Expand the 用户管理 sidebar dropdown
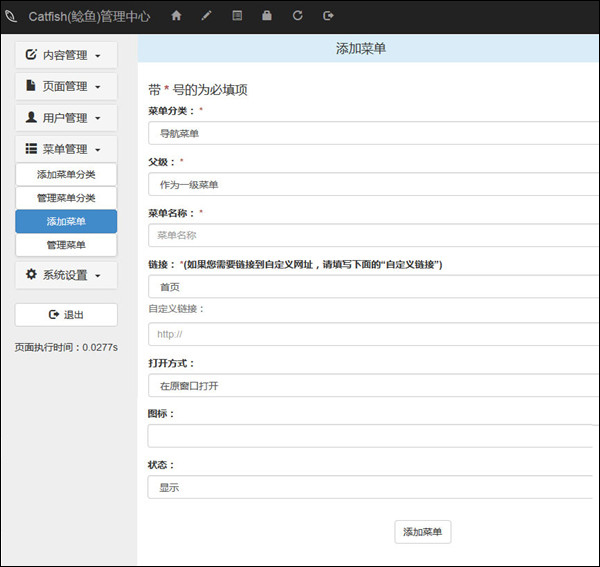Screen dimensions: 600x567 66,118
